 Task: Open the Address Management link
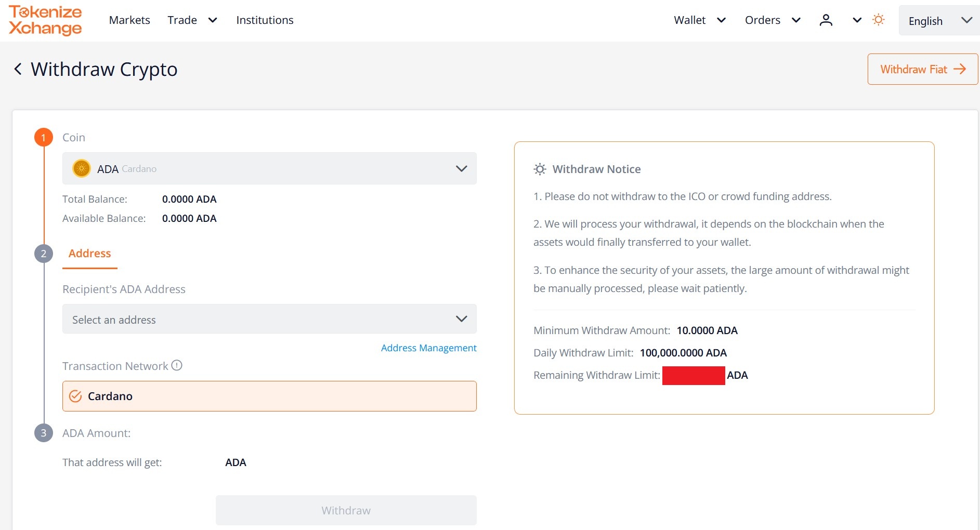[428, 348]
